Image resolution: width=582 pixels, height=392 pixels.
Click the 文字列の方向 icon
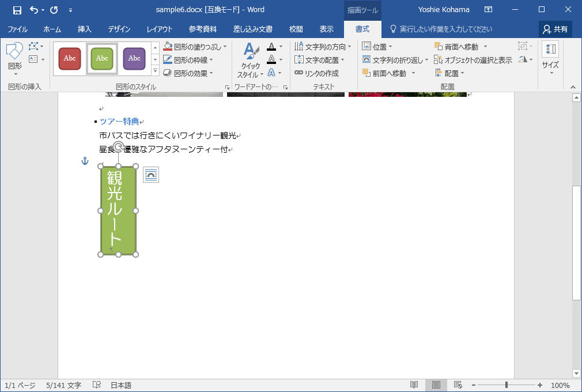[320, 46]
